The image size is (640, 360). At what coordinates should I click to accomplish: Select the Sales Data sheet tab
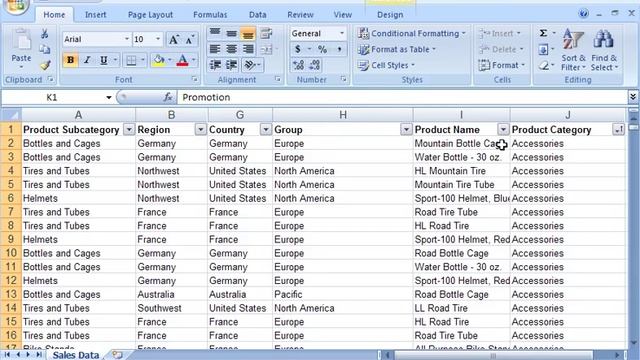pos(76,355)
